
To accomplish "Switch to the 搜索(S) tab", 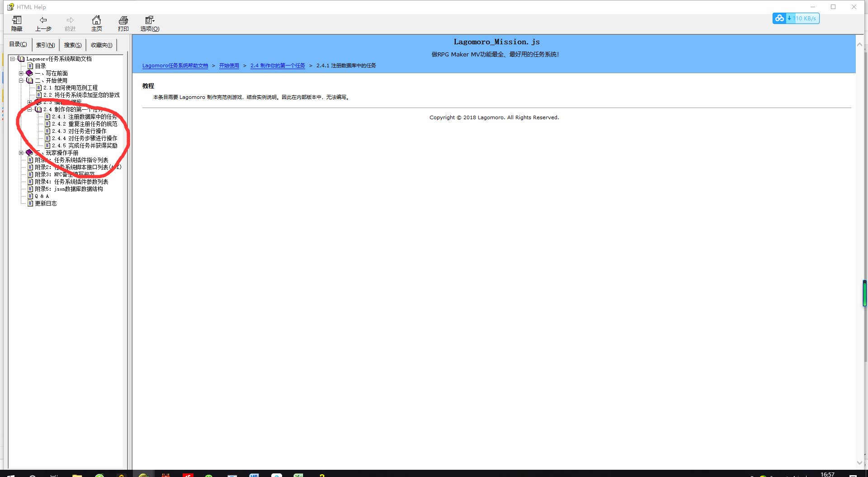I will point(73,45).
